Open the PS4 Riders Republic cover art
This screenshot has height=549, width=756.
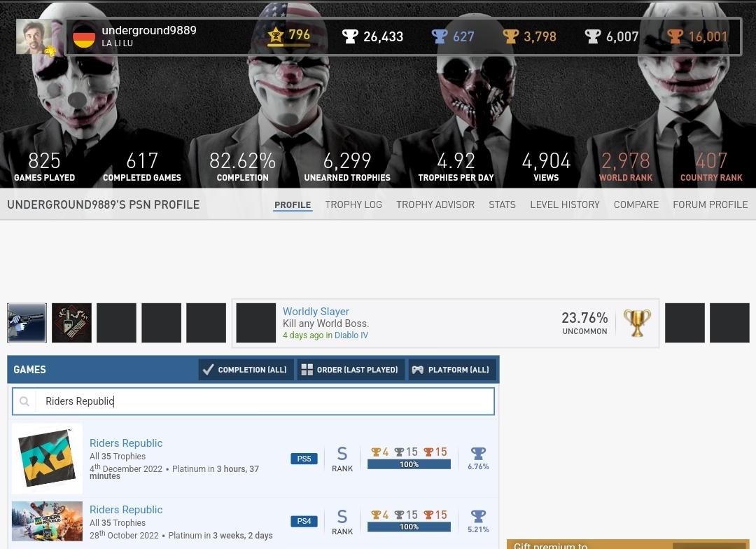pyautogui.click(x=48, y=521)
